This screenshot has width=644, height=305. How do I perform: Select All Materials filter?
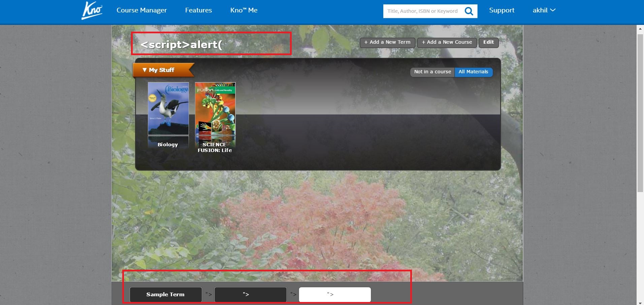pos(473,72)
